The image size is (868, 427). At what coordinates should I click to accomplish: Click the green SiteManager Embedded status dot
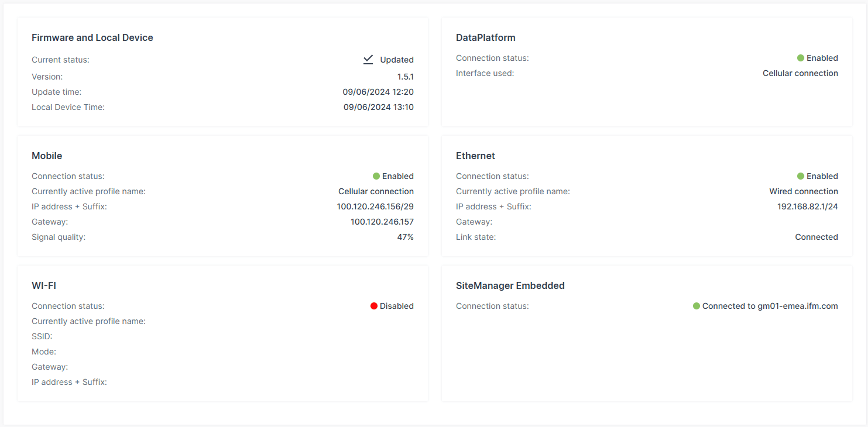click(x=697, y=306)
